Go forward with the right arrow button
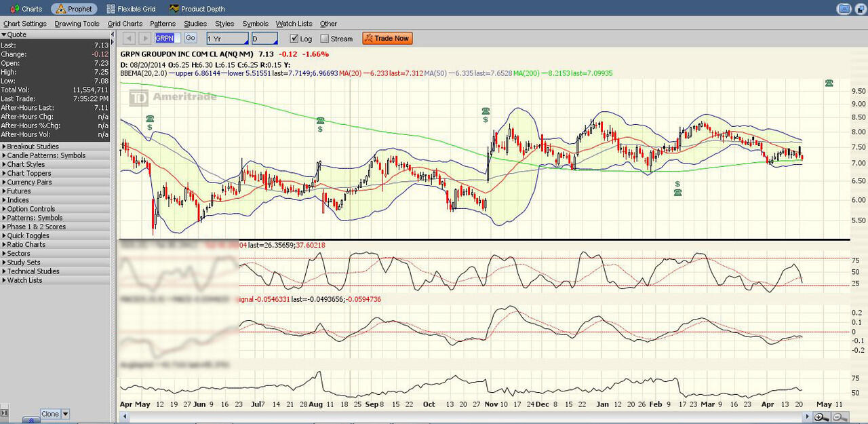The width and height of the screenshot is (868, 424). click(x=145, y=39)
